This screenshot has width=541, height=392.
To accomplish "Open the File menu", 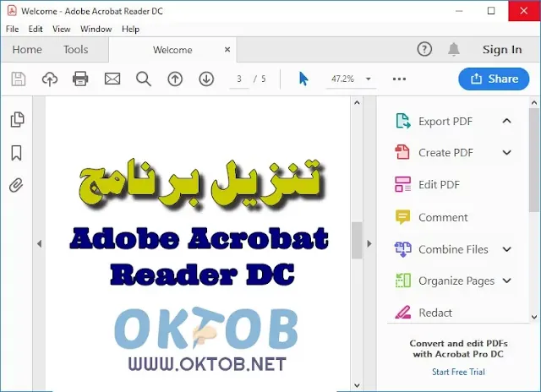I will [12, 29].
